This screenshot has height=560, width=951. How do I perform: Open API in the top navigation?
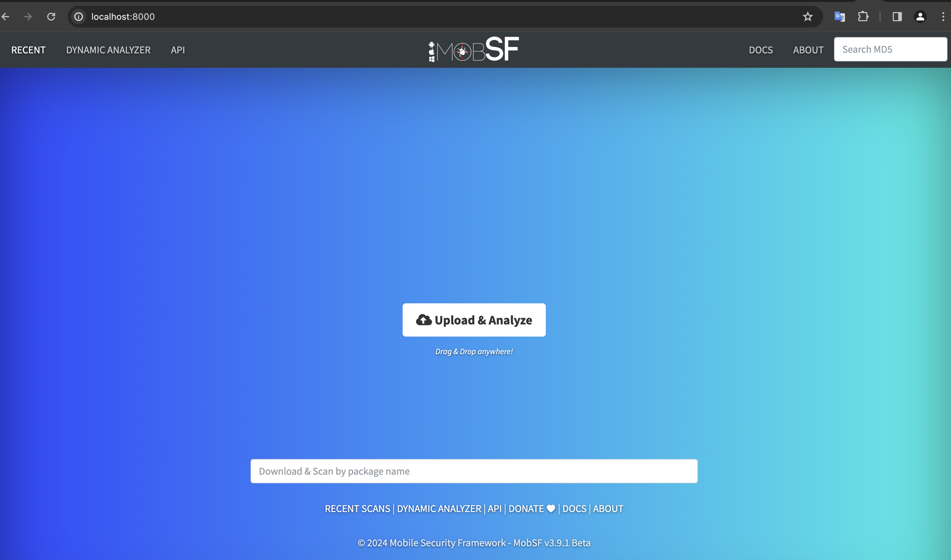178,50
